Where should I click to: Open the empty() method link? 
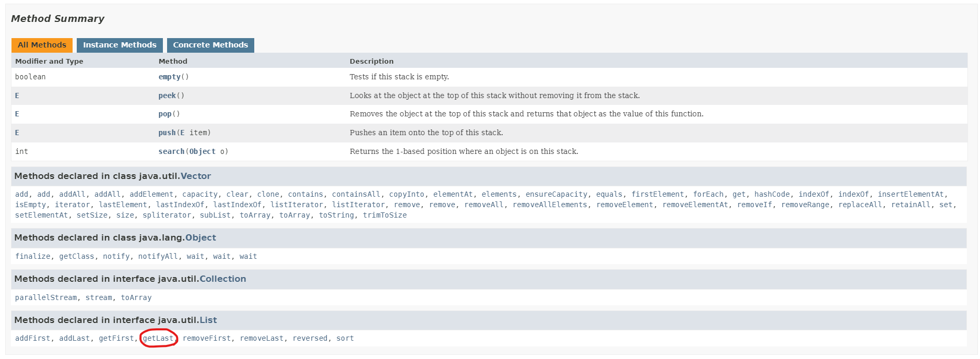[169, 77]
